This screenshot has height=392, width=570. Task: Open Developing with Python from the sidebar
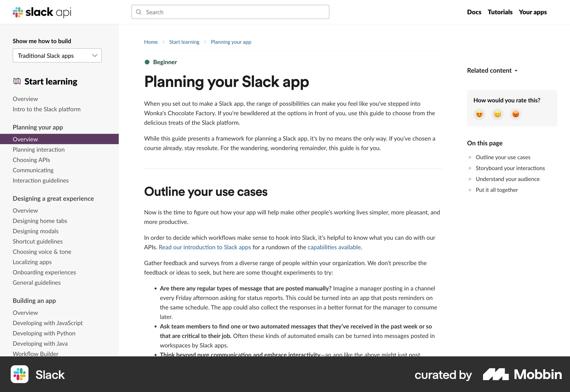44,333
